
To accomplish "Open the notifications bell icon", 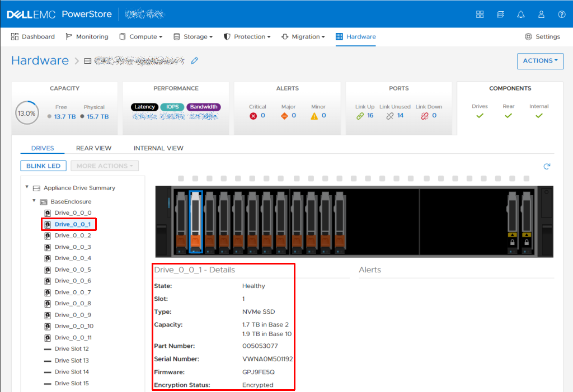I will tap(520, 14).
